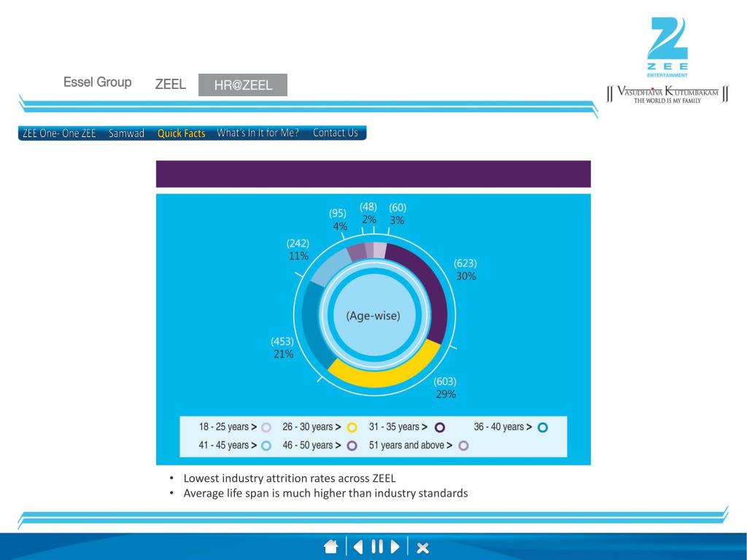Click the 41 - 45 years legend circle

[266, 446]
